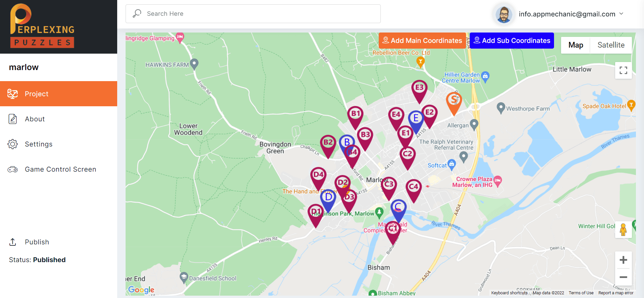Click Status: Published text
This screenshot has height=298, width=644.
click(37, 260)
